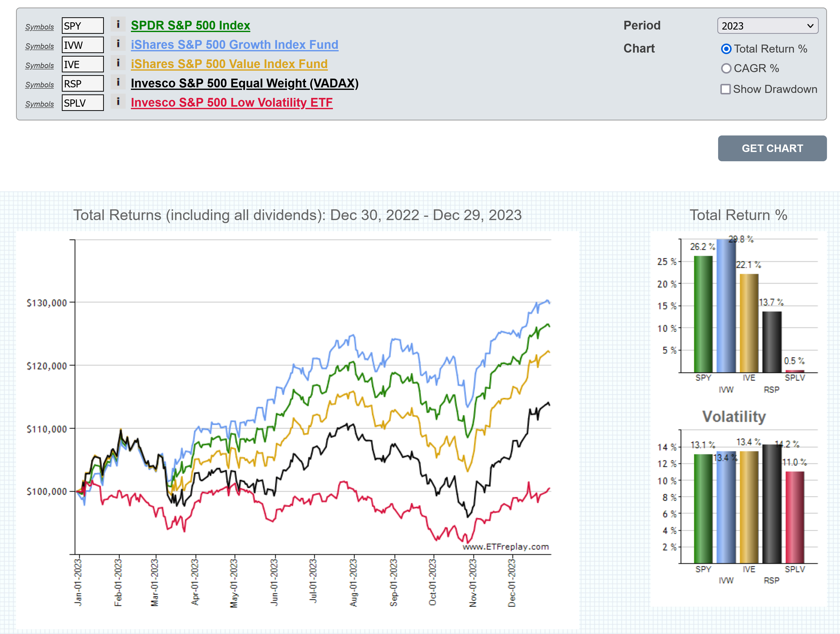
Task: Select the CAGR % radio option
Action: pyautogui.click(x=726, y=68)
